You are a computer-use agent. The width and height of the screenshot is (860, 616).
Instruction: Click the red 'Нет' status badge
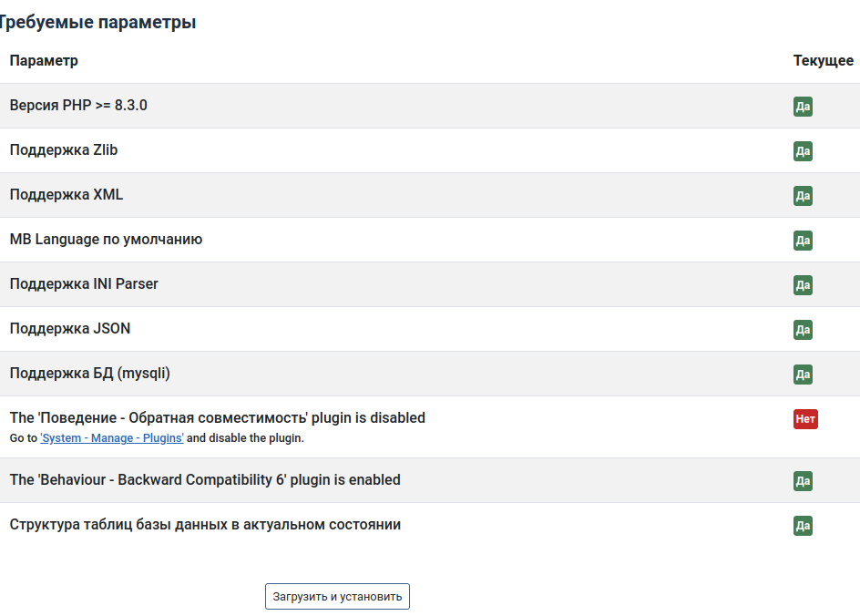[805, 419]
